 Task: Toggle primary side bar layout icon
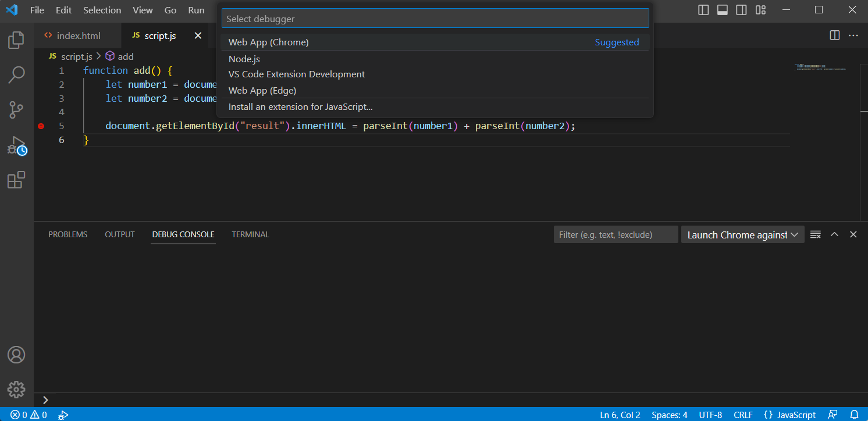point(703,10)
